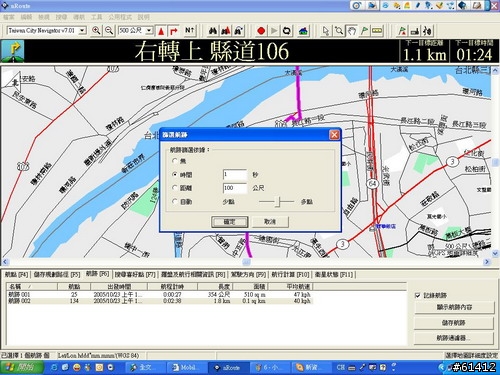The height and width of the screenshot is (375, 500).
Task: Switch to the 衛星狀態 [F11] tab
Action: click(x=333, y=275)
